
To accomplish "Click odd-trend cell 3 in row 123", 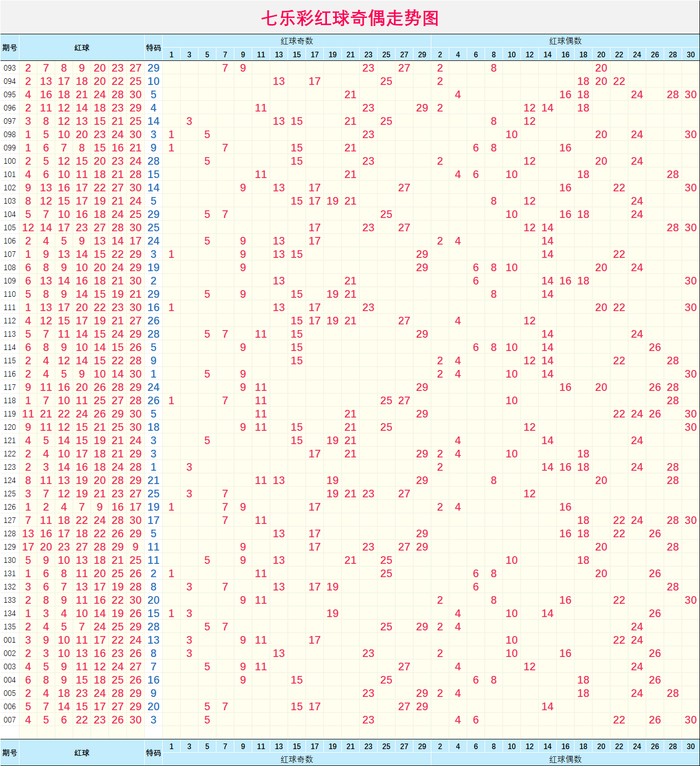I will [189, 467].
